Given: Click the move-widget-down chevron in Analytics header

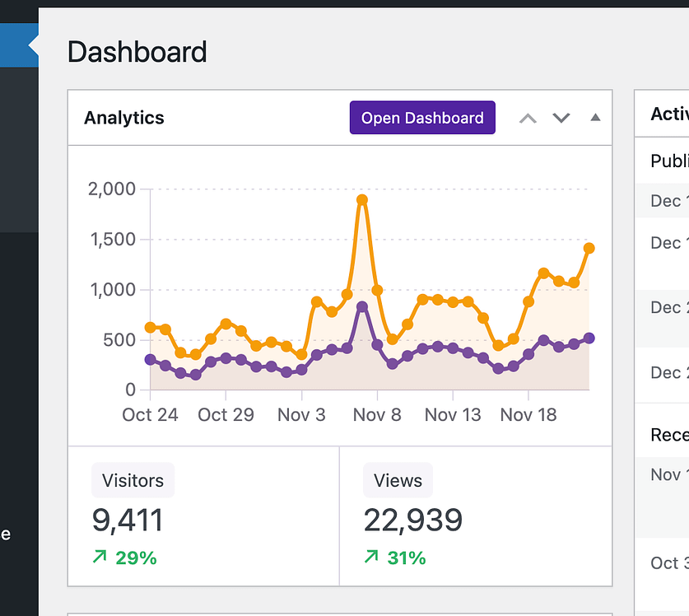Looking at the screenshot, I should (x=561, y=118).
